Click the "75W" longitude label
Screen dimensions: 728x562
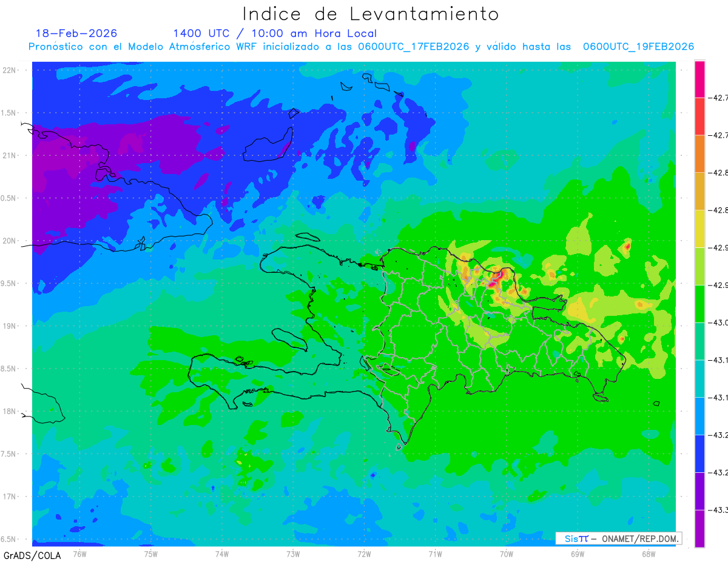pyautogui.click(x=150, y=554)
